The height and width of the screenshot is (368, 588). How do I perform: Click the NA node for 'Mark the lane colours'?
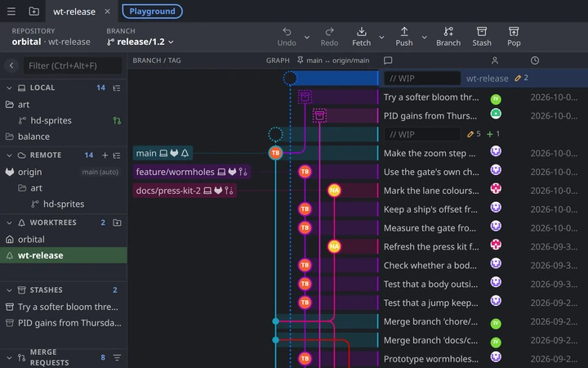point(334,191)
